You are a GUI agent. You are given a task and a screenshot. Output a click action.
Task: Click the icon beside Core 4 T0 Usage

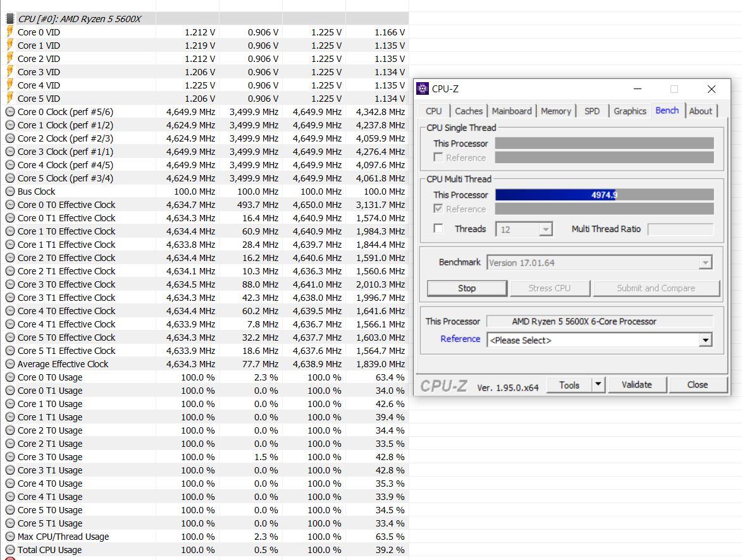coord(10,484)
